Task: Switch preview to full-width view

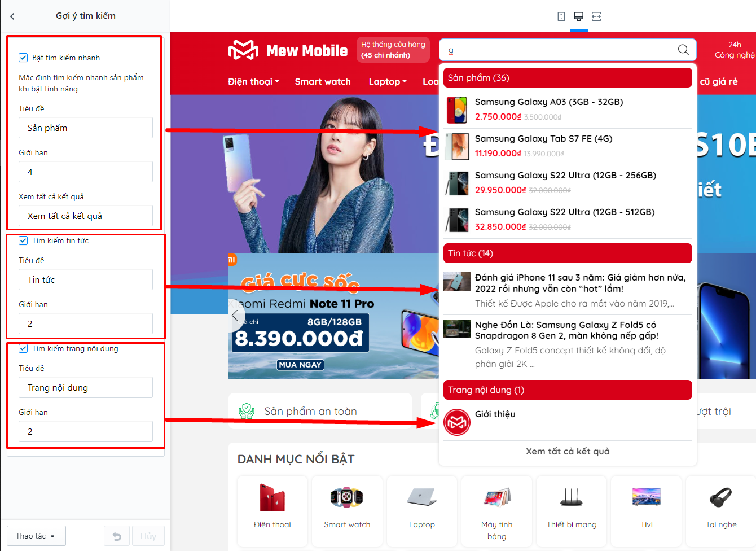Action: 596,16
